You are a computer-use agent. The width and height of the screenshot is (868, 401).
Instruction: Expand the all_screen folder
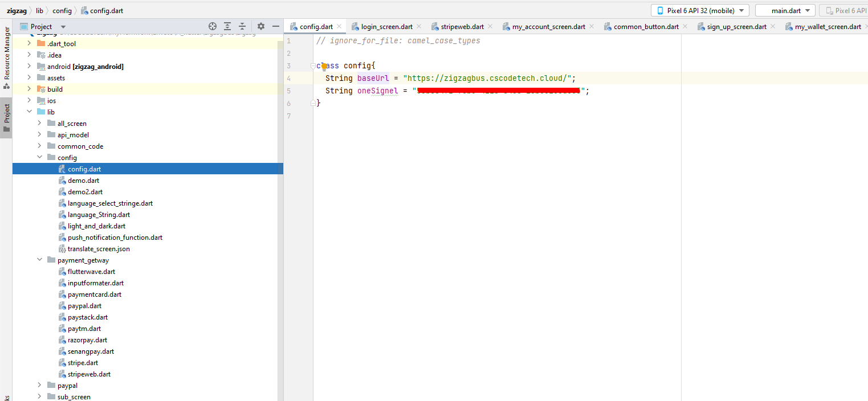(x=39, y=124)
